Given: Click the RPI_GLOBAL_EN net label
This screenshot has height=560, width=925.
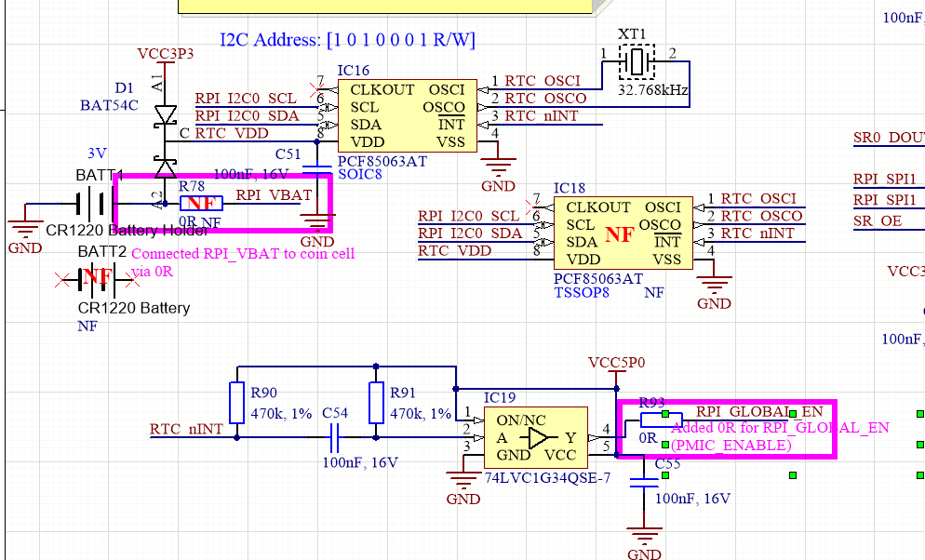Looking at the screenshot, I should 759,411.
